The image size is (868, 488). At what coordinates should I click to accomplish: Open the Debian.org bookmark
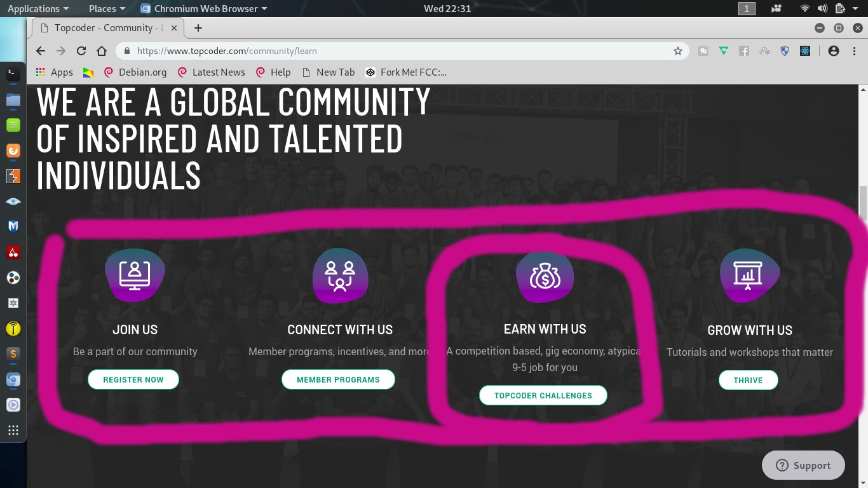(x=135, y=72)
